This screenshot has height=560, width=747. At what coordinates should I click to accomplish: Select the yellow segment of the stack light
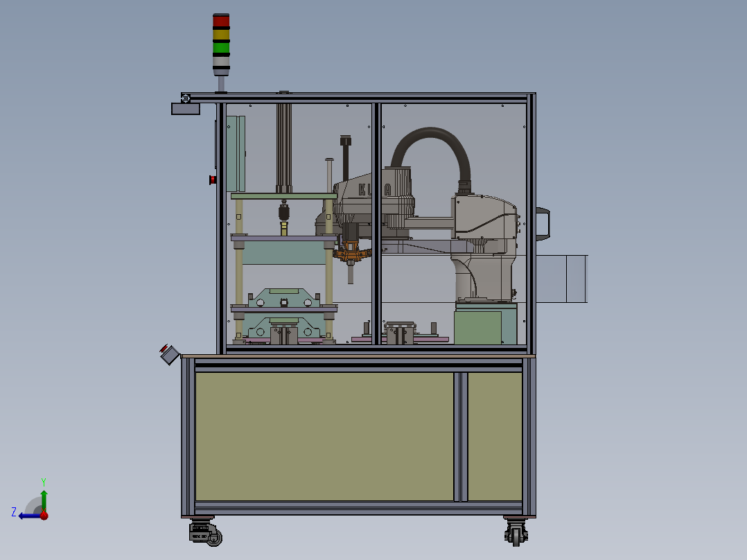point(221,35)
